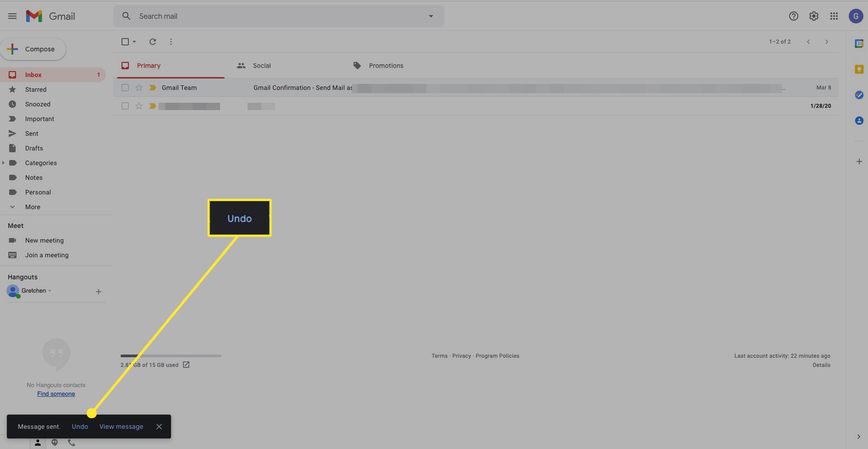The width and height of the screenshot is (868, 449).
Task: Add a new Hangouts conversation plus
Action: (x=98, y=292)
